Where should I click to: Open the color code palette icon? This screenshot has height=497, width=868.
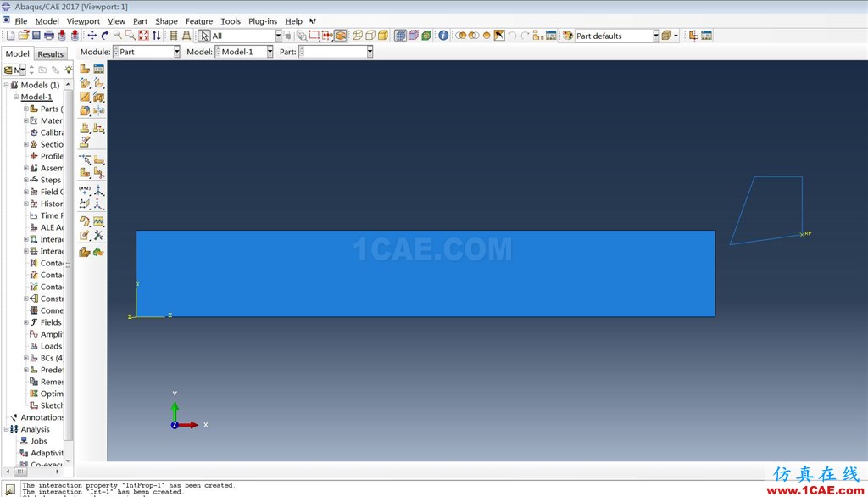568,36
